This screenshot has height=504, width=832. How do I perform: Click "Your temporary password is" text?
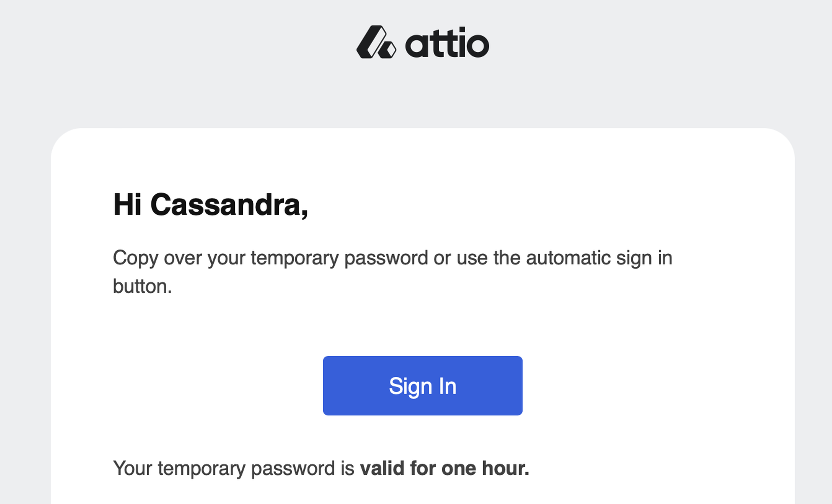point(233,468)
